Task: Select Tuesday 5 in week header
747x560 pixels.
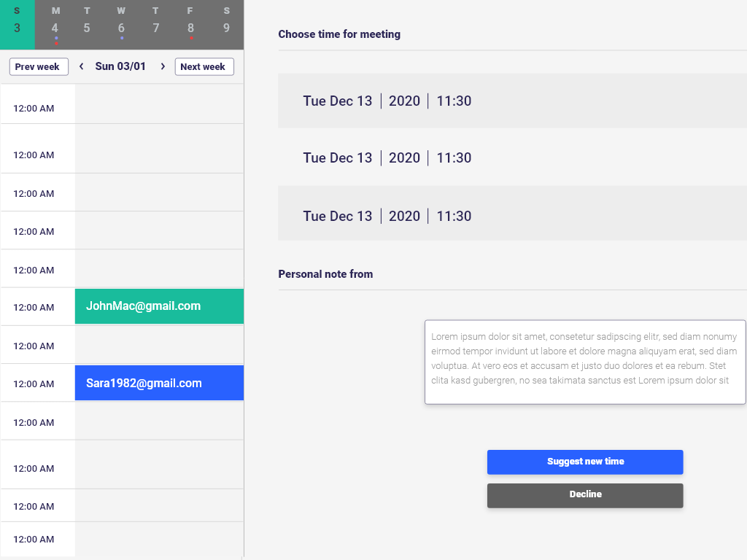Action: tap(87, 24)
